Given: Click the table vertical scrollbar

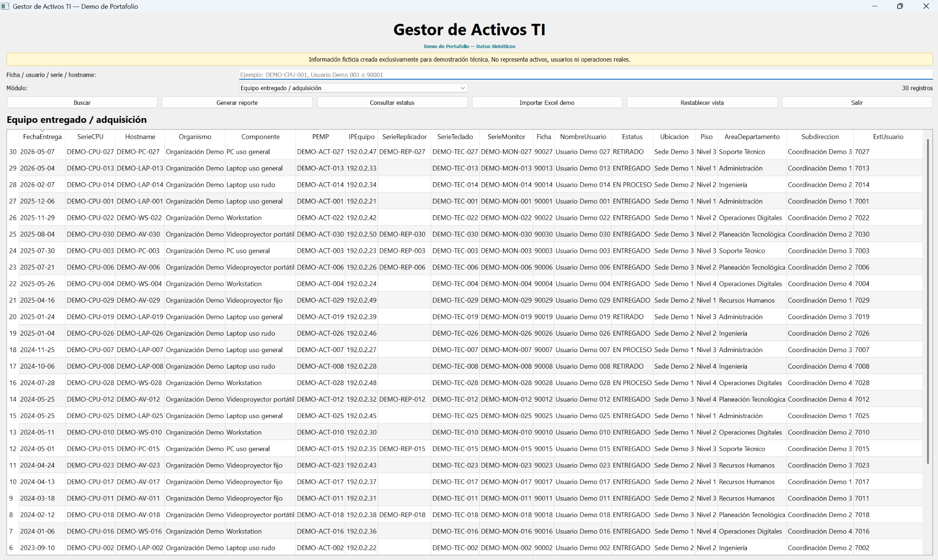Looking at the screenshot, I should click(x=928, y=300).
